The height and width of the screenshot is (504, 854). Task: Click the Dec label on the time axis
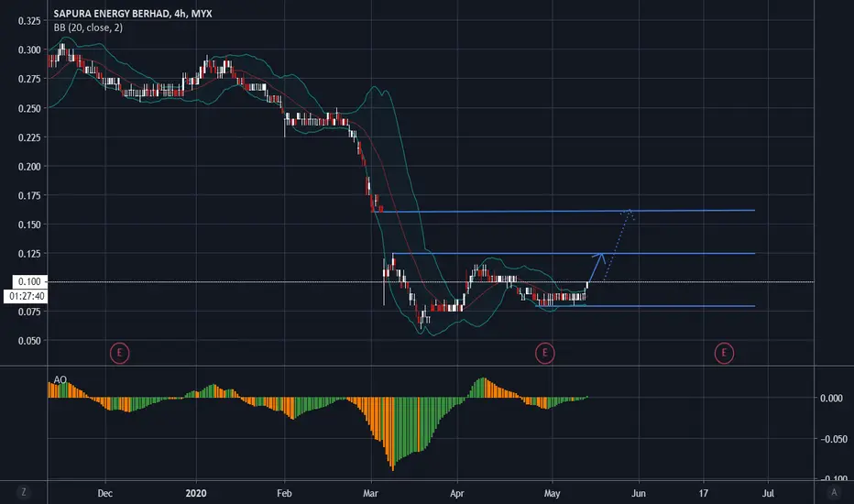(x=105, y=493)
